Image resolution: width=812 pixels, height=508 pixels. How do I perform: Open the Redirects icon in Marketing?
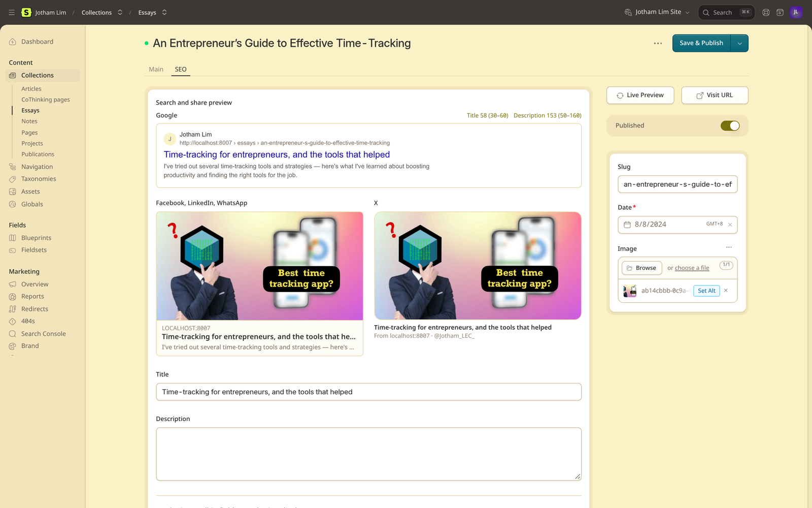click(13, 309)
